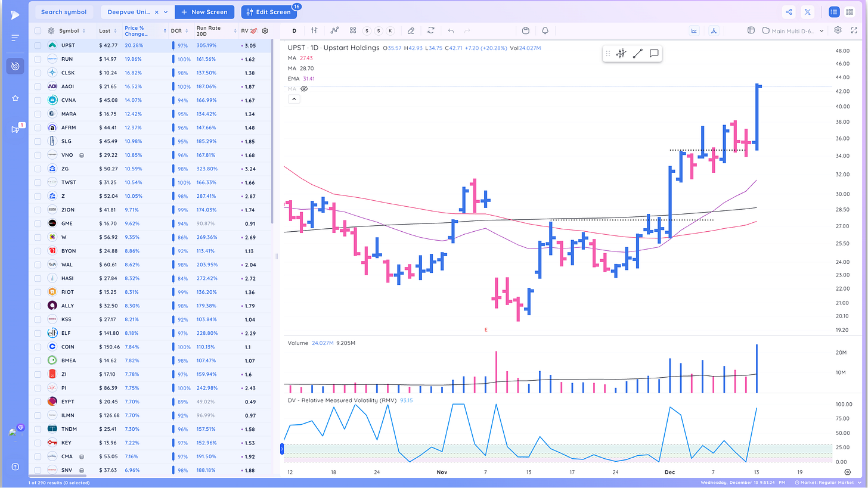Tick the checkbox for MARA row
The image size is (868, 488).
(38, 114)
